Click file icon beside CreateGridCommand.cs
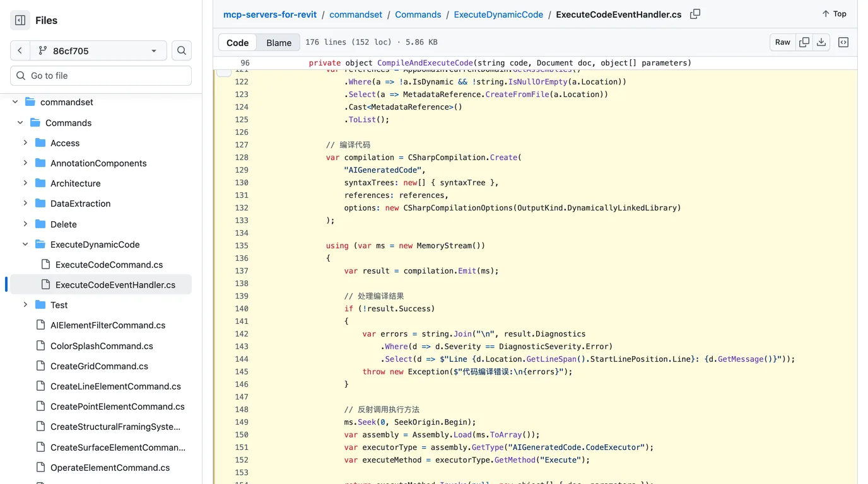 [40, 366]
